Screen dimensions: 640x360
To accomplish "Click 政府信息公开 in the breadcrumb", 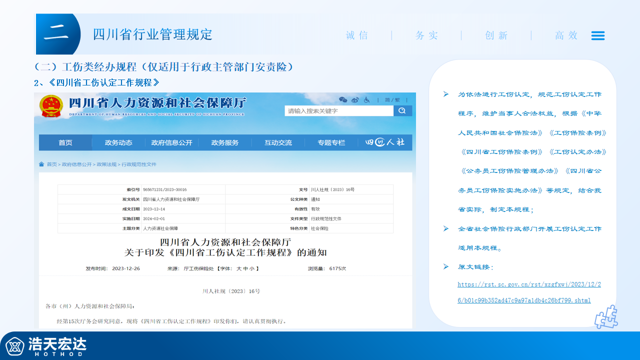I will [x=77, y=164].
